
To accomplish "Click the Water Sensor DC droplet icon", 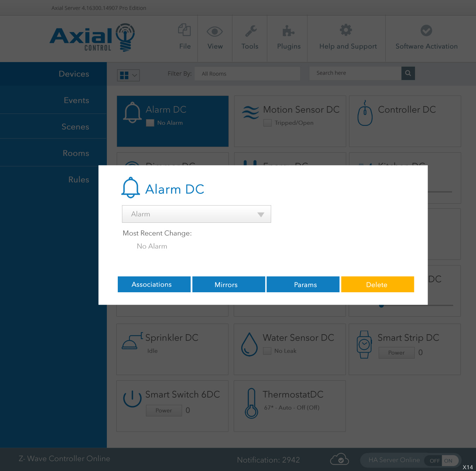I will (x=249, y=344).
